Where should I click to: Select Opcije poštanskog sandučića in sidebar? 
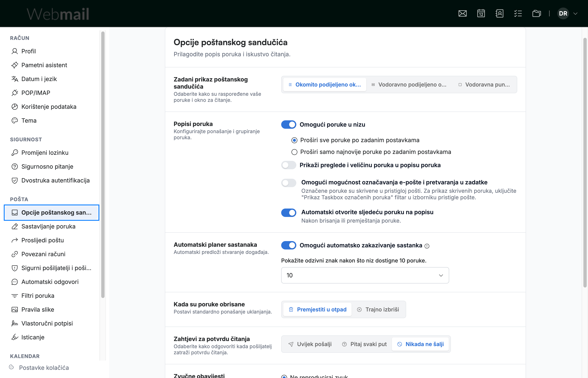pyautogui.click(x=51, y=213)
